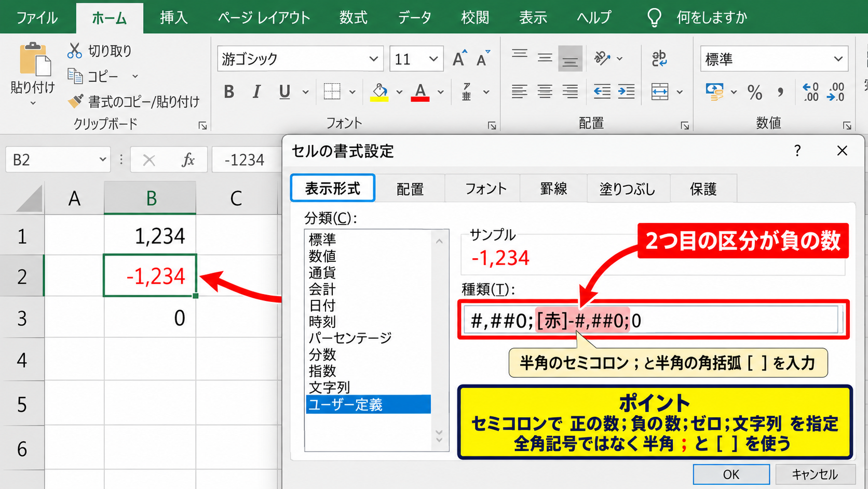Switch to the 塗りつぶし tab in dialog

(628, 188)
